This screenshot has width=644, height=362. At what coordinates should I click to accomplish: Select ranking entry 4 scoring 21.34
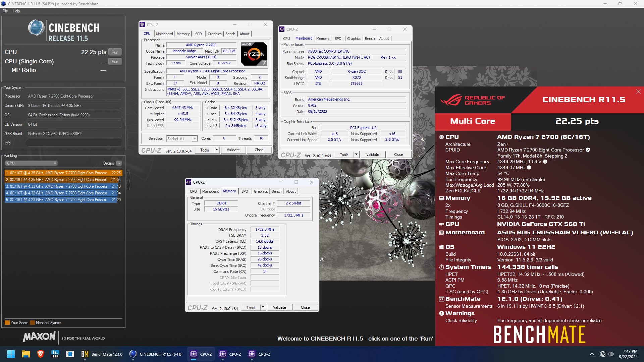(63, 193)
